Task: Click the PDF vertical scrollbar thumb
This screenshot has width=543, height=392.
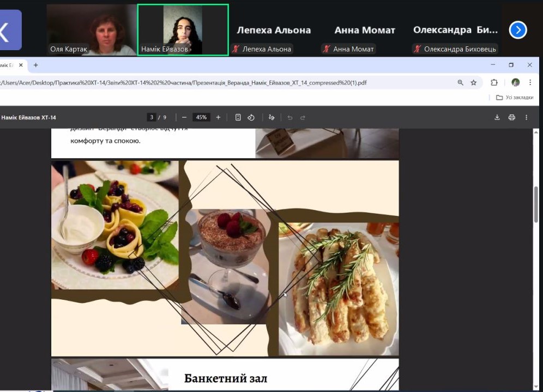Action: [x=536, y=203]
